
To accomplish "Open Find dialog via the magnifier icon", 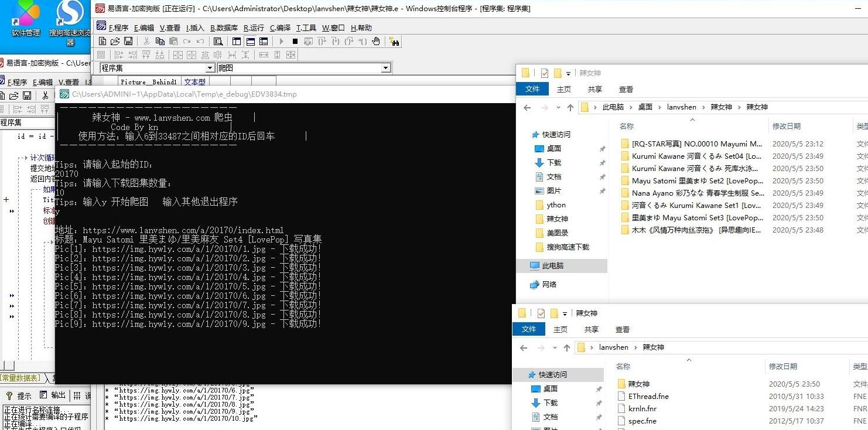I will 218,42.
